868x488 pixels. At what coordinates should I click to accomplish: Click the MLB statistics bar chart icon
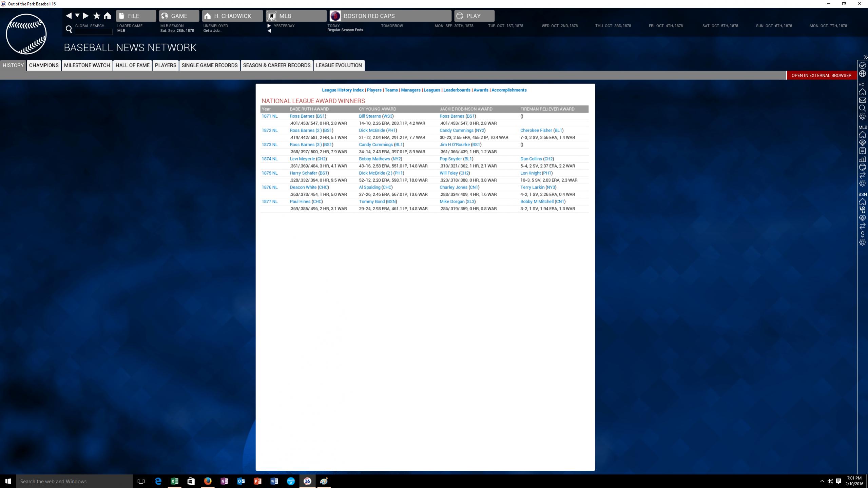[x=862, y=159]
